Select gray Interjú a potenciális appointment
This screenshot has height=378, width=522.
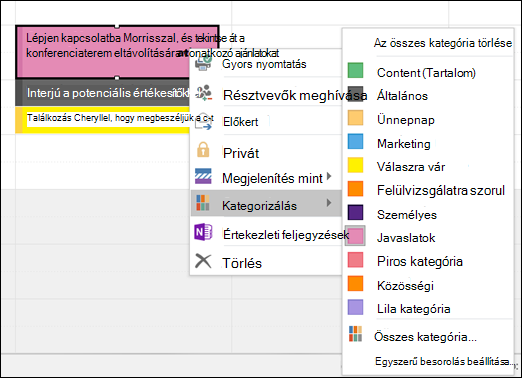[103, 93]
